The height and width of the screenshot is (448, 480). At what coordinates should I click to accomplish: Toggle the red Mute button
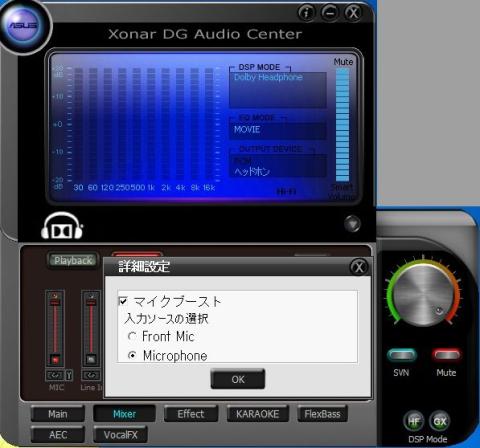pos(447,355)
